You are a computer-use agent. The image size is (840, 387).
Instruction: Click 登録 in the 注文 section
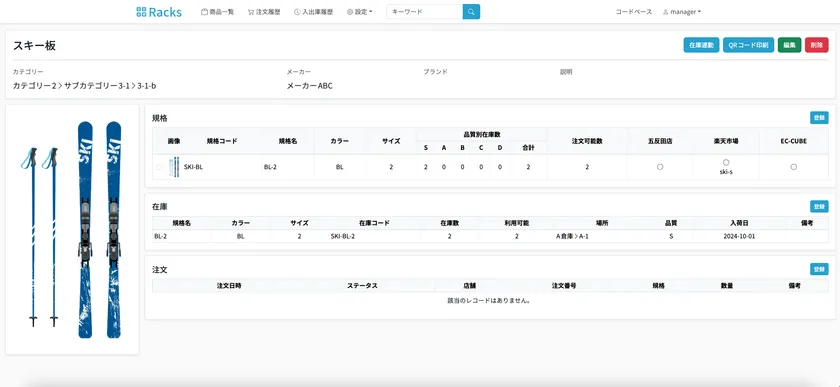819,269
